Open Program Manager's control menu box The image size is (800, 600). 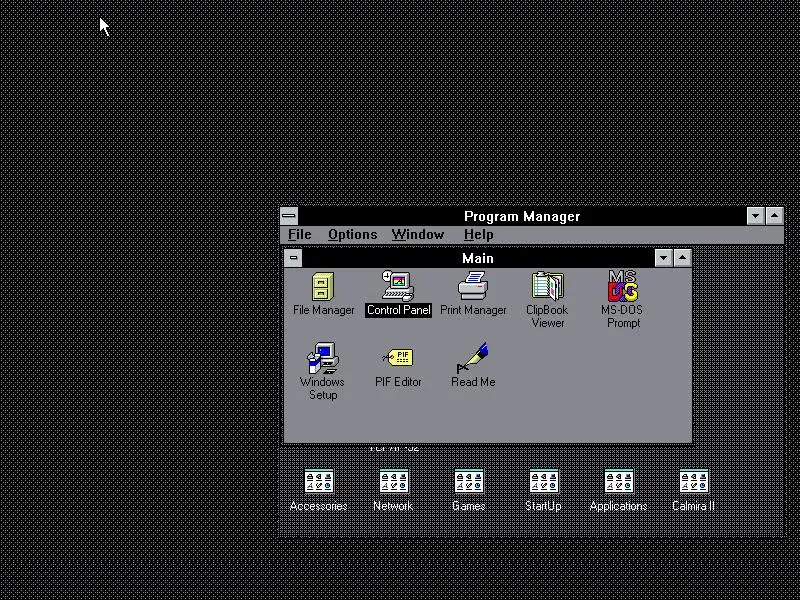coord(289,216)
